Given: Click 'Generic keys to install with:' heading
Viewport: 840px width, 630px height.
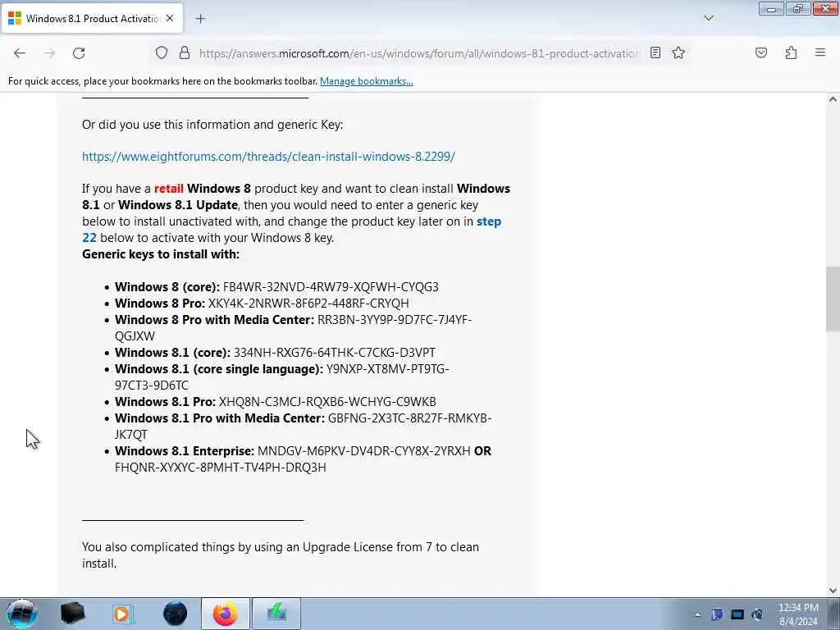Looking at the screenshot, I should 161,254.
